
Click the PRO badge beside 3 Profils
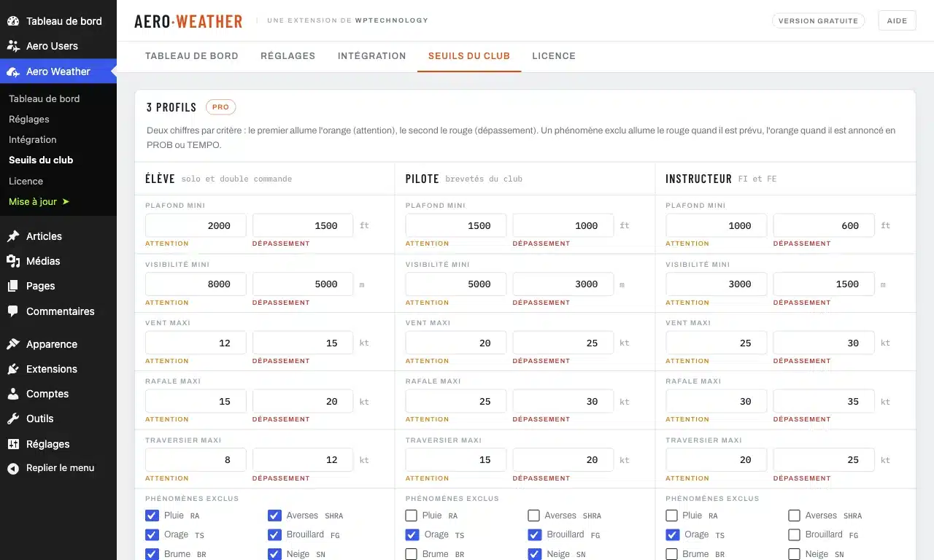coord(220,107)
